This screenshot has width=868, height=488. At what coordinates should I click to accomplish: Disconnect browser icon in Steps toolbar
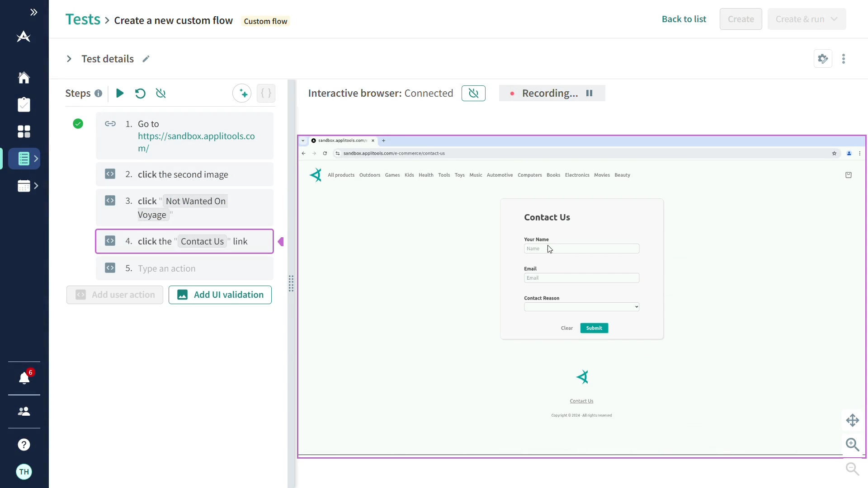pyautogui.click(x=160, y=93)
